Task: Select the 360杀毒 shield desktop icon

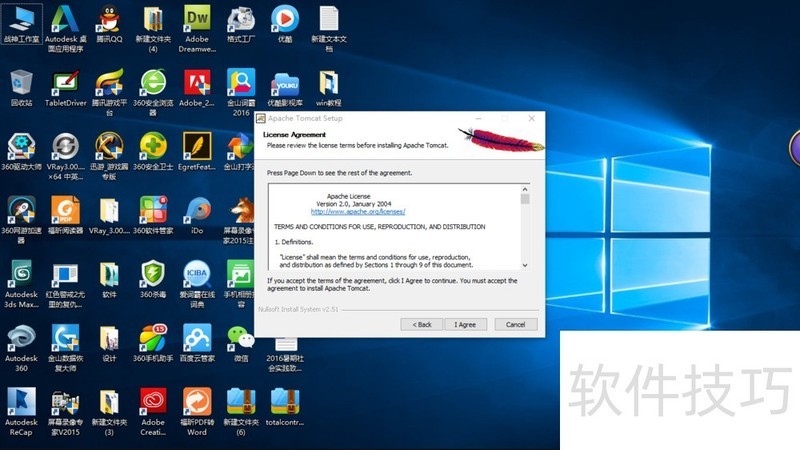Action: [153, 280]
